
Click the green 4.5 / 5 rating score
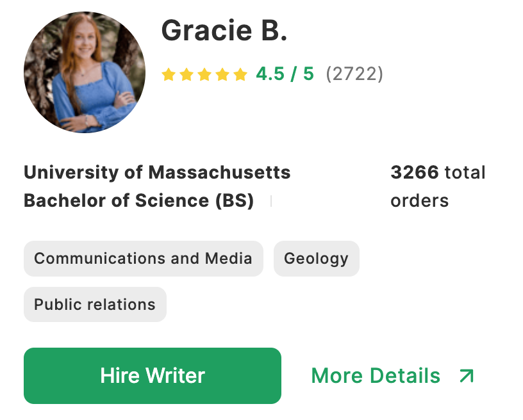click(285, 74)
